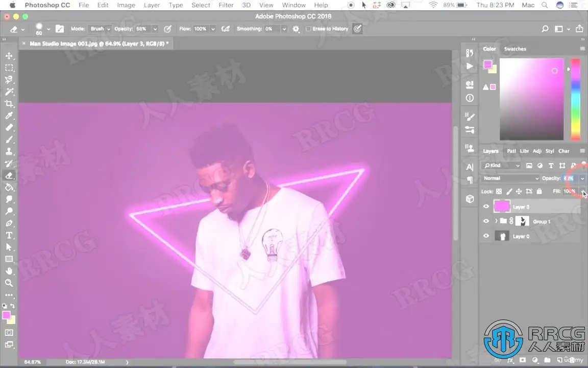The width and height of the screenshot is (588, 368).
Task: Enable the Erase to History checkbox
Action: click(x=308, y=29)
